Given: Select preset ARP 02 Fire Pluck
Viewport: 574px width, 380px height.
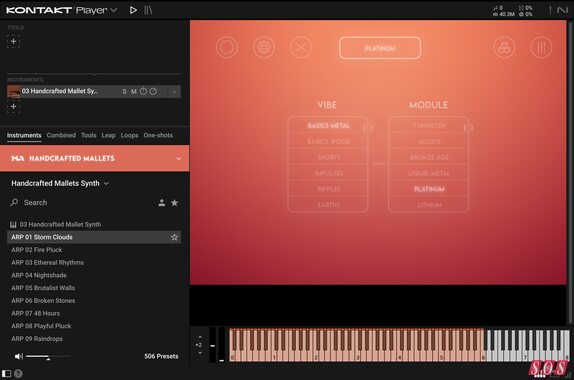Looking at the screenshot, I should click(94, 250).
